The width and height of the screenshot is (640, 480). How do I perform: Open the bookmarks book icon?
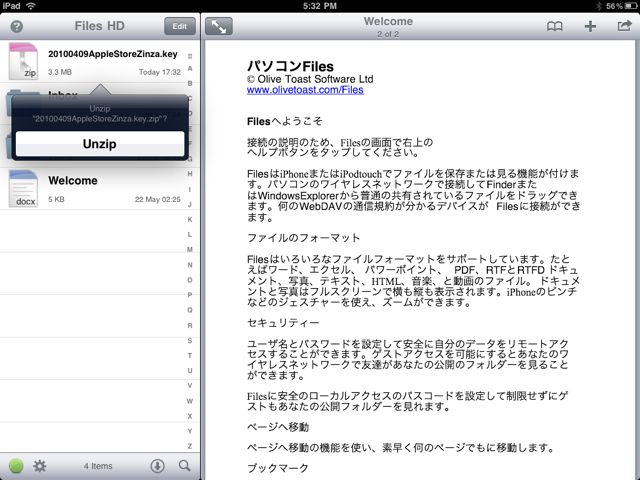coord(554,27)
